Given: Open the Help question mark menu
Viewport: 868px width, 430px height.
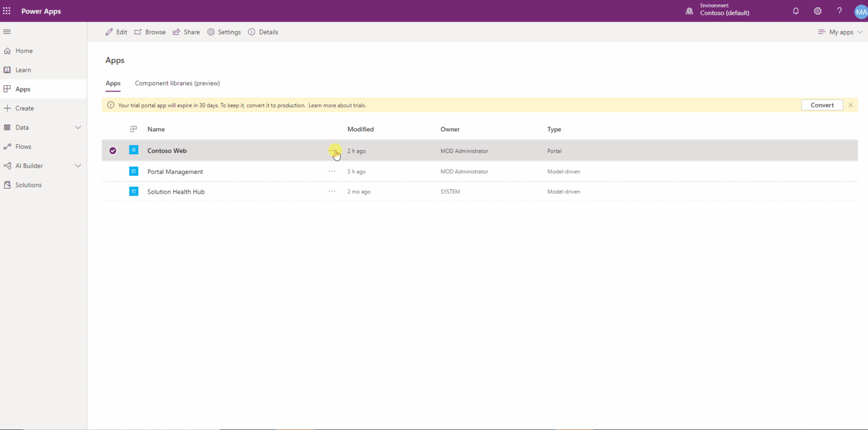Looking at the screenshot, I should point(839,11).
